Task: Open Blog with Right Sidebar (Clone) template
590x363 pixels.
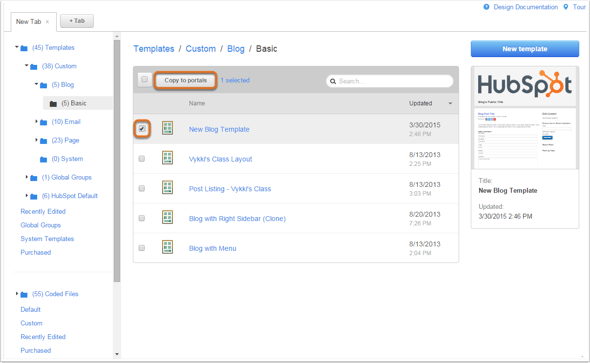Action: click(x=237, y=219)
